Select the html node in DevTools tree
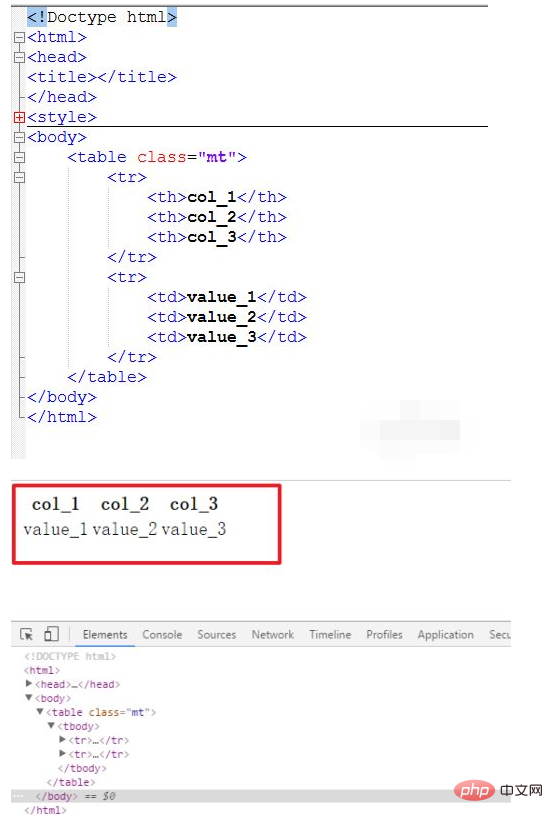The height and width of the screenshot is (823, 553). [x=42, y=670]
